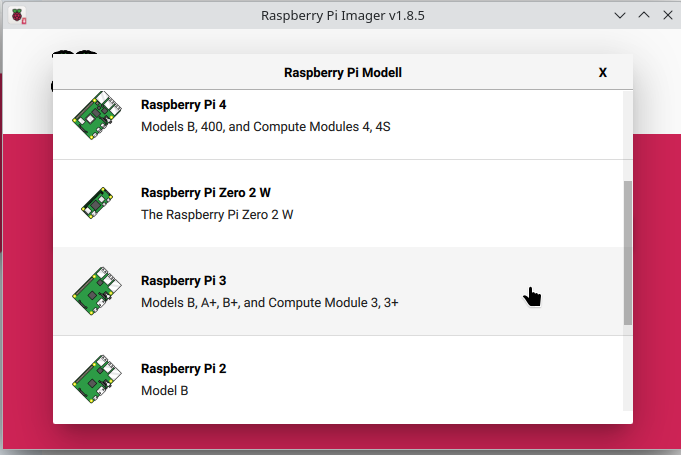The height and width of the screenshot is (455, 681).
Task: Click the "Model B" description line
Action: point(165,390)
